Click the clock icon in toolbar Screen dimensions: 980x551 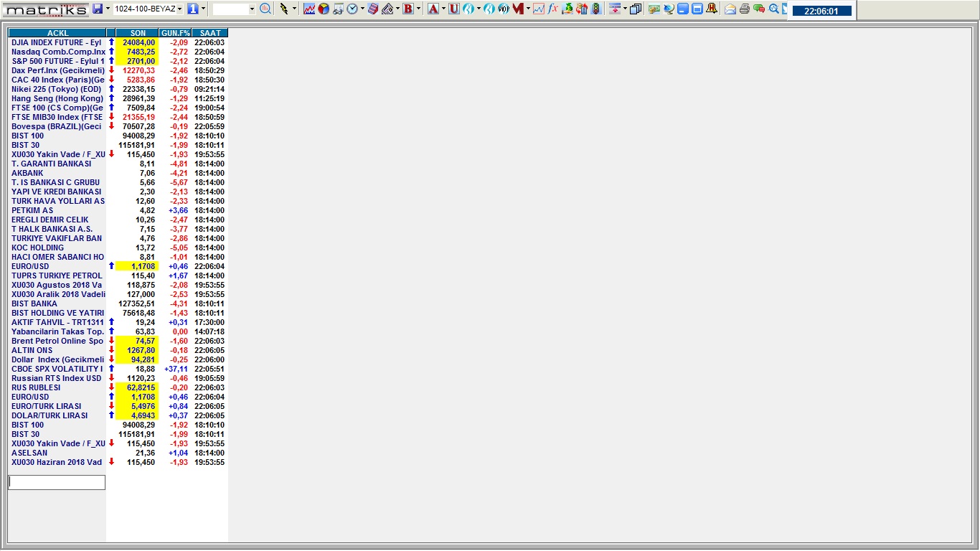tap(352, 9)
